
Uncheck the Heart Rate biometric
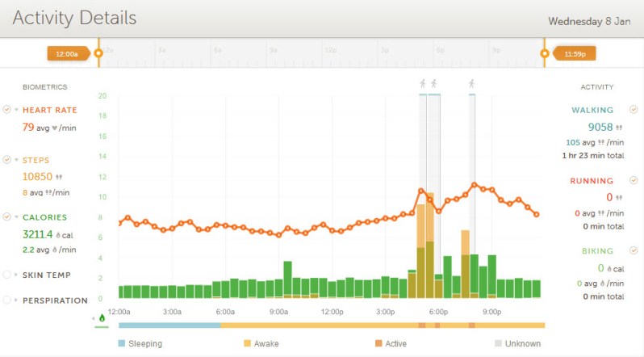pos(7,110)
